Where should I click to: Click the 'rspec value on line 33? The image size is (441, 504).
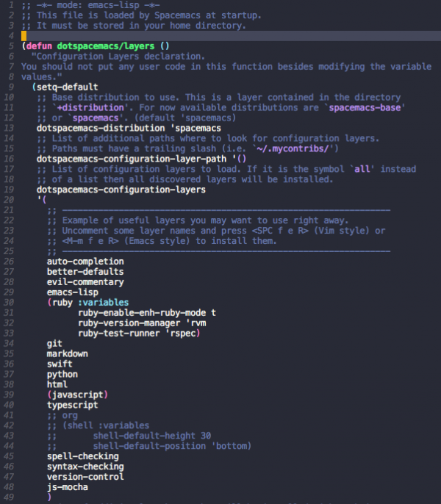182,334
